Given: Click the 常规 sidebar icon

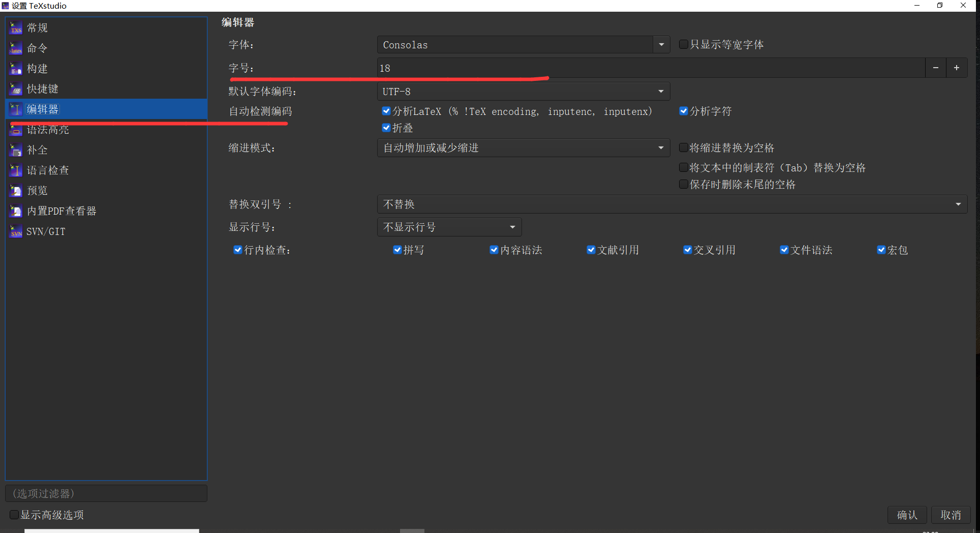Looking at the screenshot, I should 16,28.
